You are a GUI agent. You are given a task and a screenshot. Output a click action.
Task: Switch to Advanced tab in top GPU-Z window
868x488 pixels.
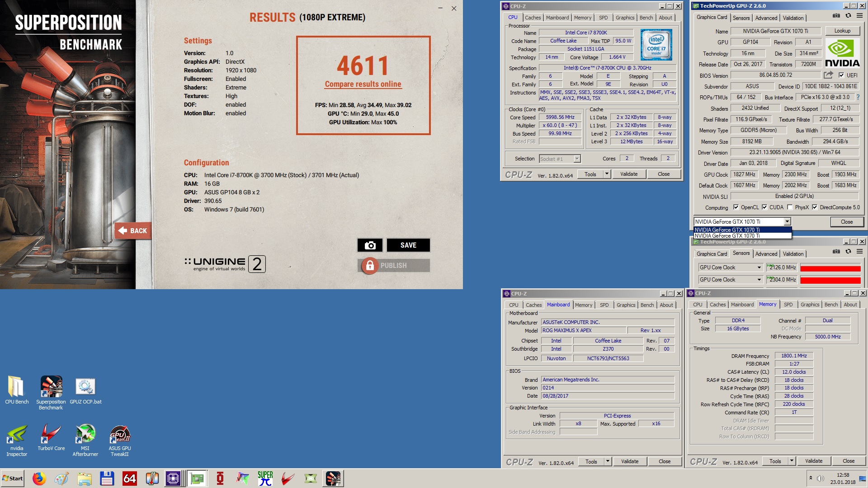click(766, 18)
